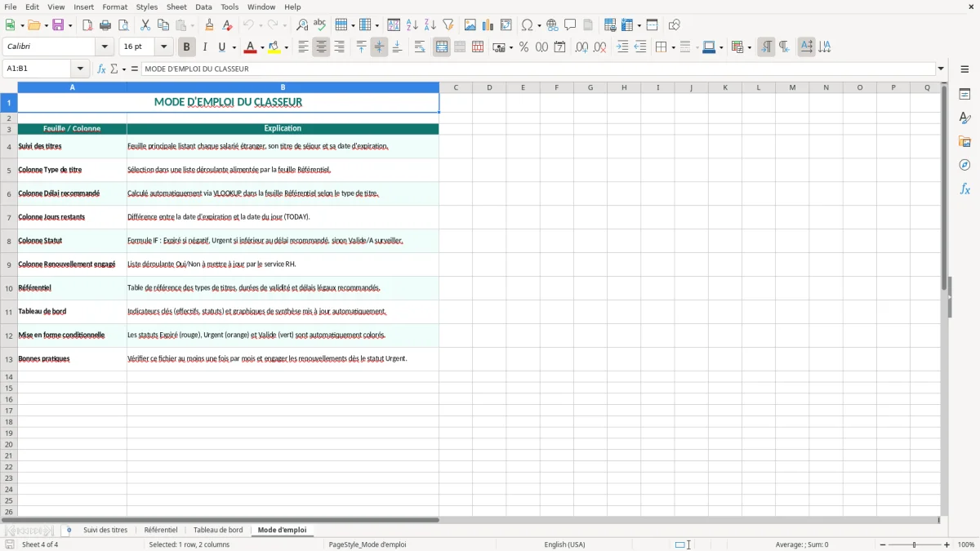Click the Insert Hyperlink icon
980x551 pixels.
click(x=553, y=25)
